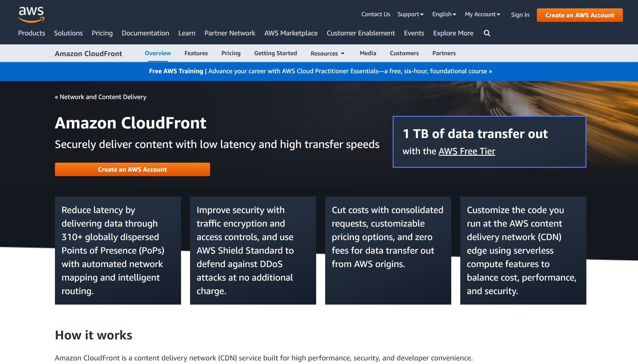Click the AWS logo

click(x=31, y=15)
